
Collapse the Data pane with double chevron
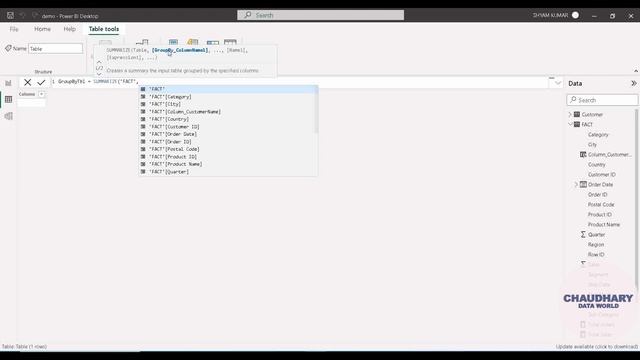(x=633, y=83)
